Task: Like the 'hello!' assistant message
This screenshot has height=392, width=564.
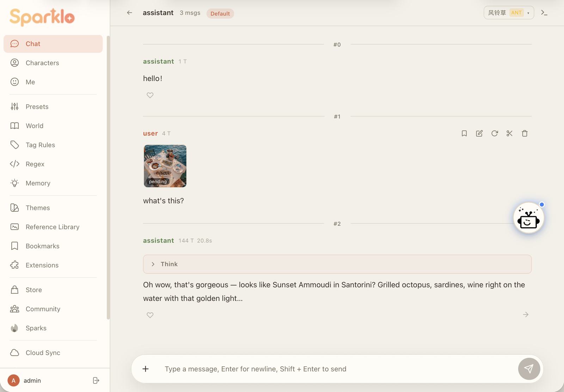Action: coord(150,95)
